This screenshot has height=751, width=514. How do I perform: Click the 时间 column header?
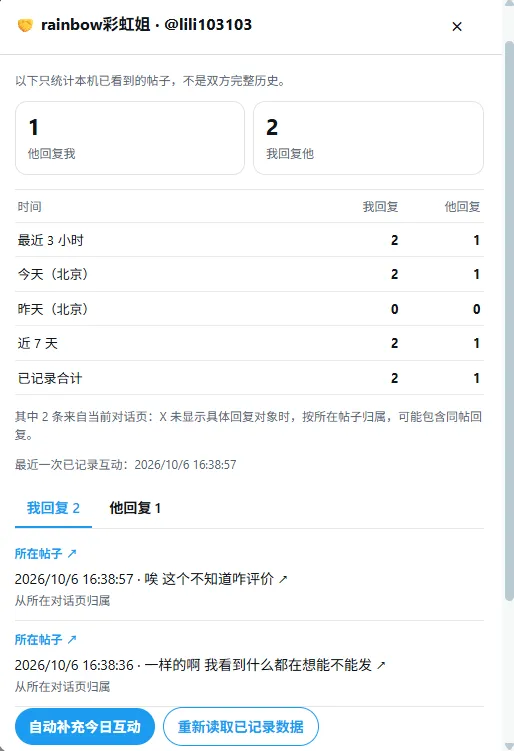point(30,206)
